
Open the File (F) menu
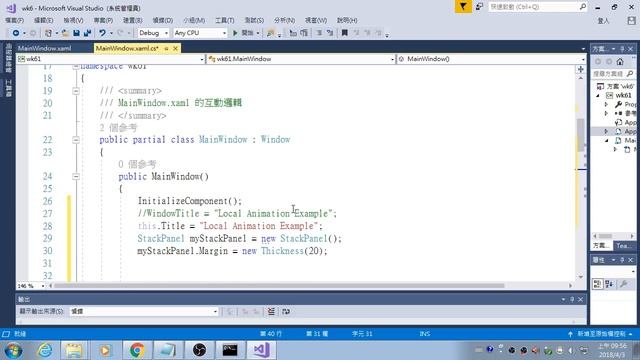click(x=14, y=20)
